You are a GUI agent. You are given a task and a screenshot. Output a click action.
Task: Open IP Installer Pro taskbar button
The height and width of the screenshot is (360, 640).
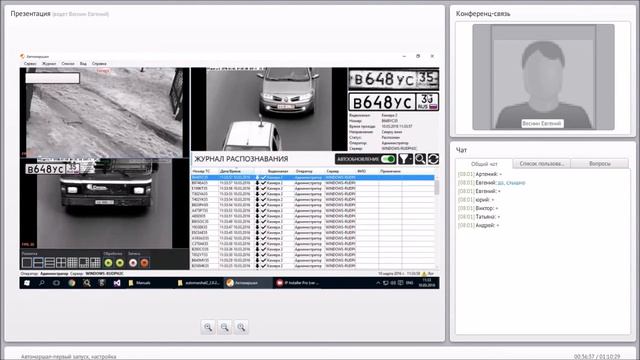(298, 283)
